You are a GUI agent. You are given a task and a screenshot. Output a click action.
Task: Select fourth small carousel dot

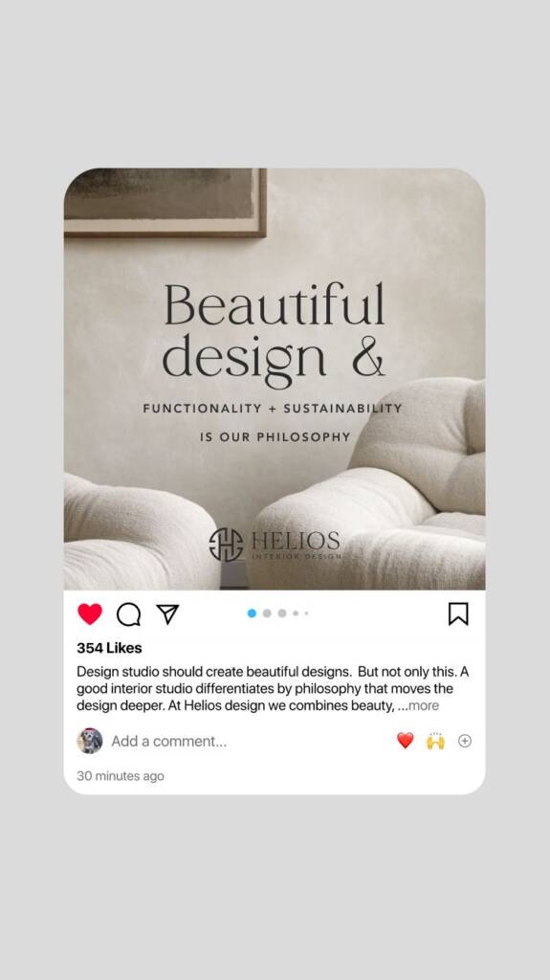coord(296,613)
